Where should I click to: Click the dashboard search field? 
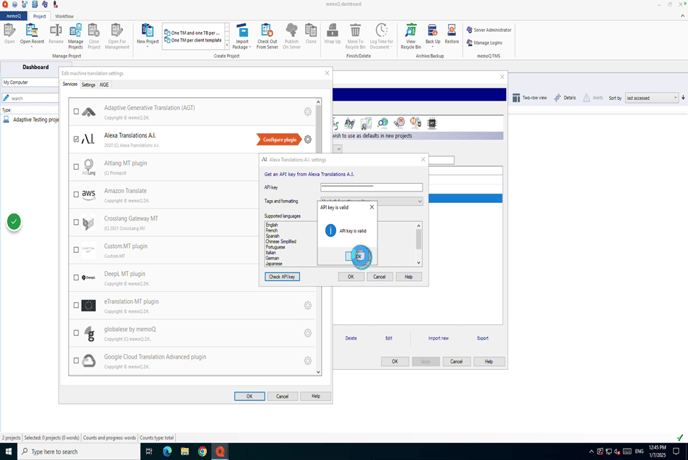[x=31, y=98]
